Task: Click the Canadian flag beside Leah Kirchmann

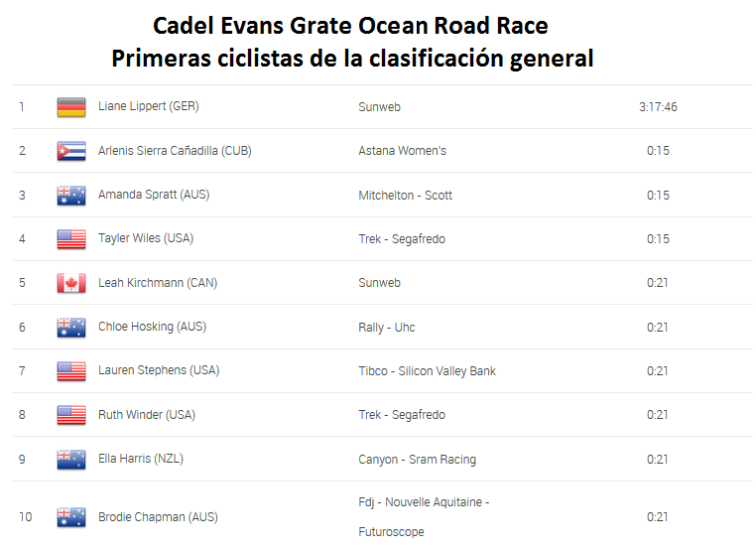Action: (71, 283)
